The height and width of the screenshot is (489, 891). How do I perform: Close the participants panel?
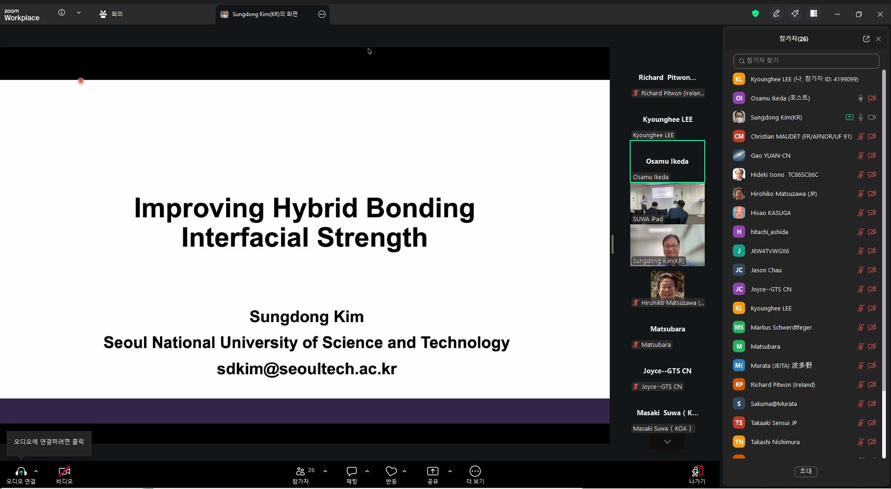point(878,39)
